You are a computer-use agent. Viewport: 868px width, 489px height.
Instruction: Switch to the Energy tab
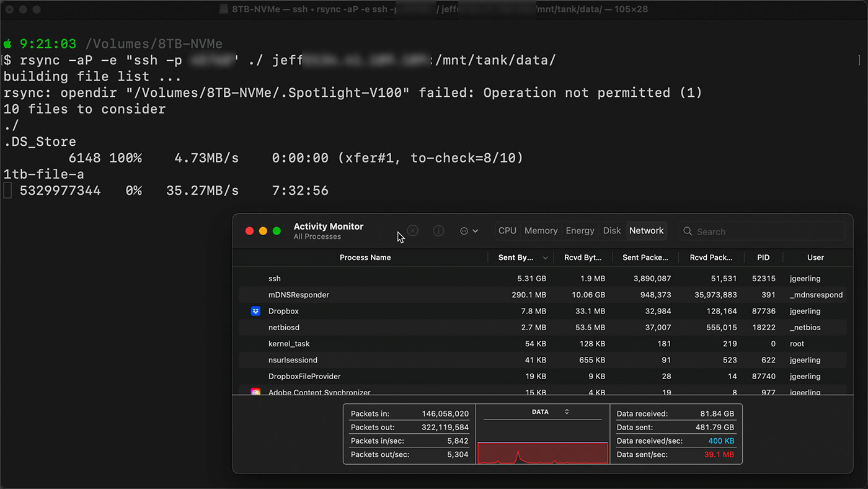click(x=580, y=230)
